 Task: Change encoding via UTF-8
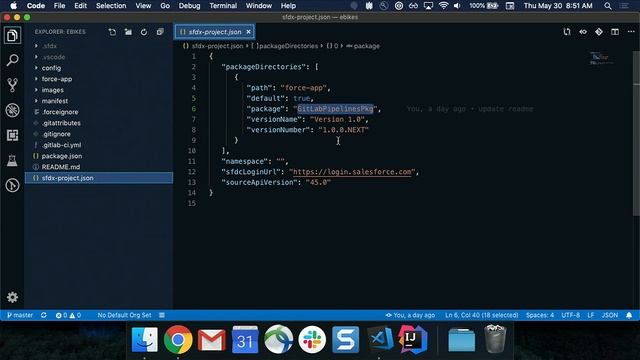click(x=570, y=315)
